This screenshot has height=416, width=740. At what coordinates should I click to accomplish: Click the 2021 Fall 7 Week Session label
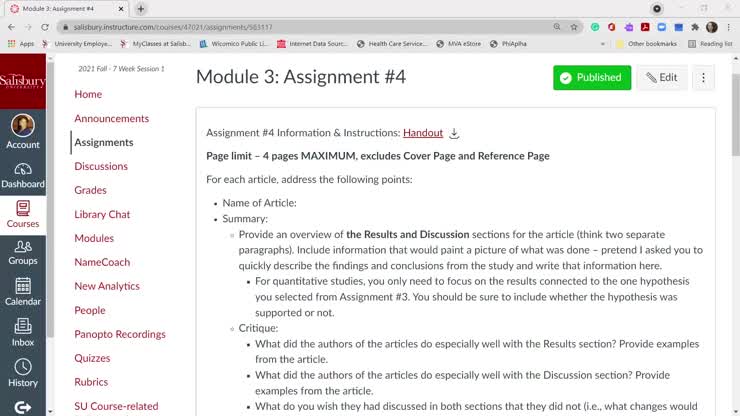tap(121, 69)
